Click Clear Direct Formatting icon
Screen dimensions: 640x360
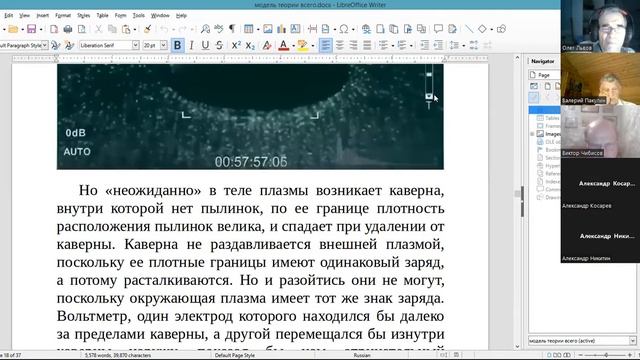point(267,45)
